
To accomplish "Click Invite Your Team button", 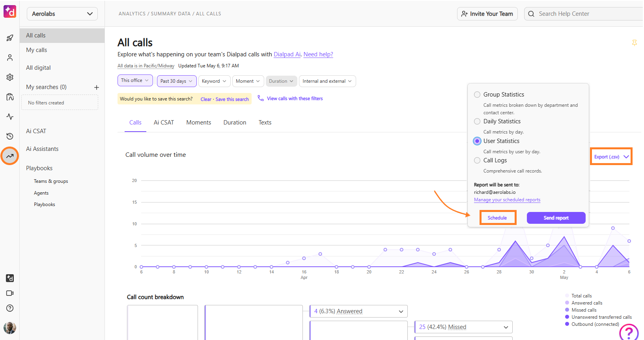I will click(487, 14).
